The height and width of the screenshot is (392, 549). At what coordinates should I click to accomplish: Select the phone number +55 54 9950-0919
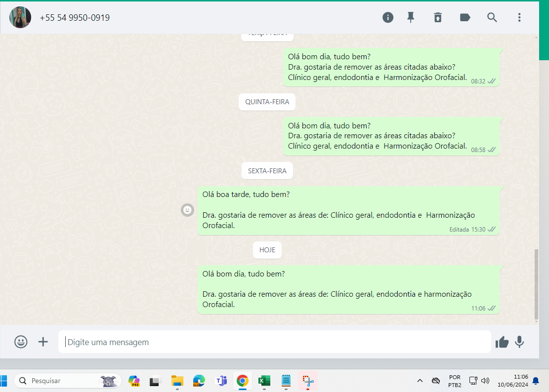point(75,17)
